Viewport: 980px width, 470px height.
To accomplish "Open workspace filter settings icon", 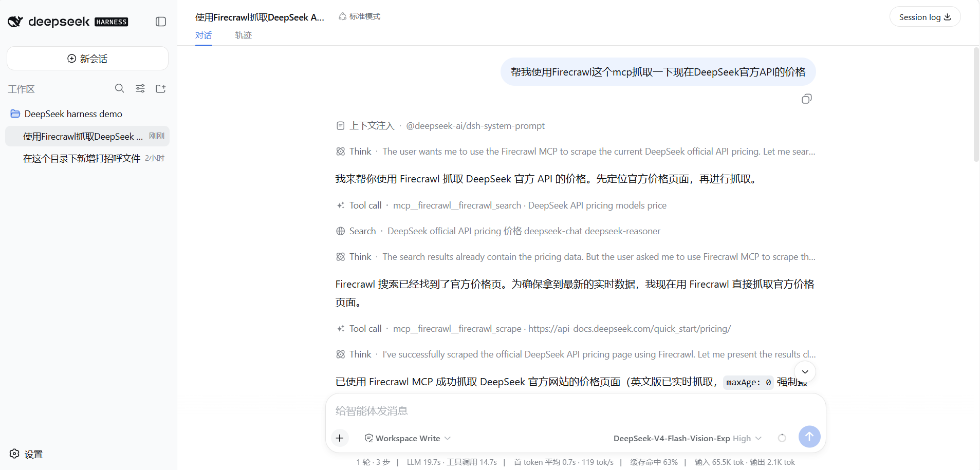I will 140,88.
